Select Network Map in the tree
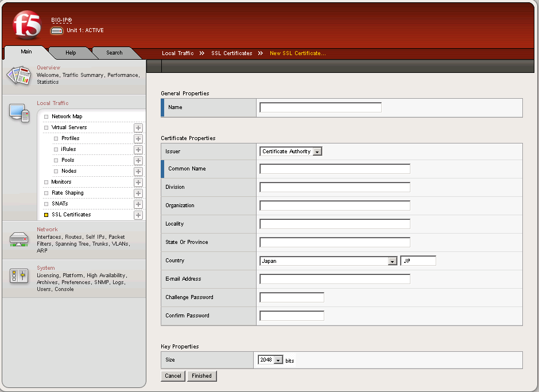 pos(67,117)
